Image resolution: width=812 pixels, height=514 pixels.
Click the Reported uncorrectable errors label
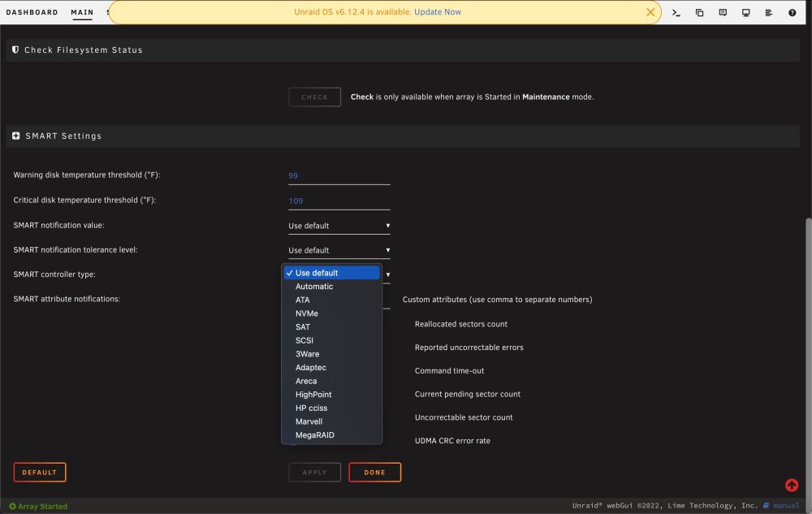[469, 348]
